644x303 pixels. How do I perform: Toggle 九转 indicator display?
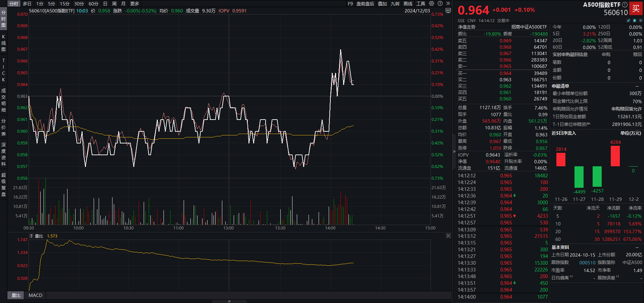[395, 4]
